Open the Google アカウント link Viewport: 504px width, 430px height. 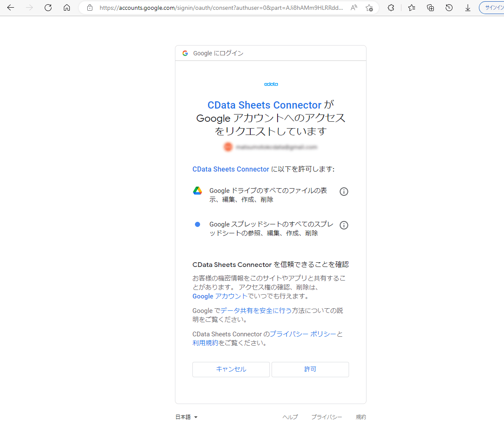[x=220, y=296]
